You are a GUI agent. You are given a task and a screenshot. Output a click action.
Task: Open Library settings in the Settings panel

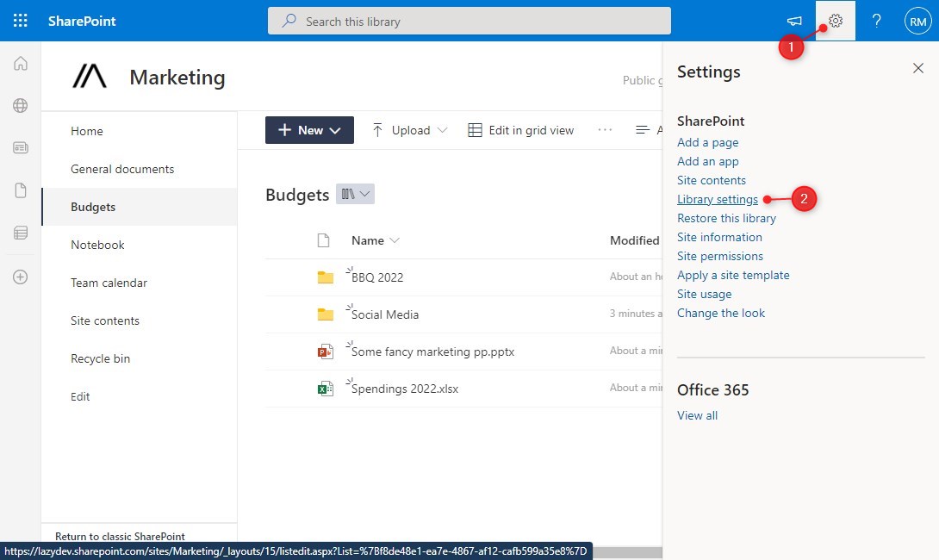point(718,199)
